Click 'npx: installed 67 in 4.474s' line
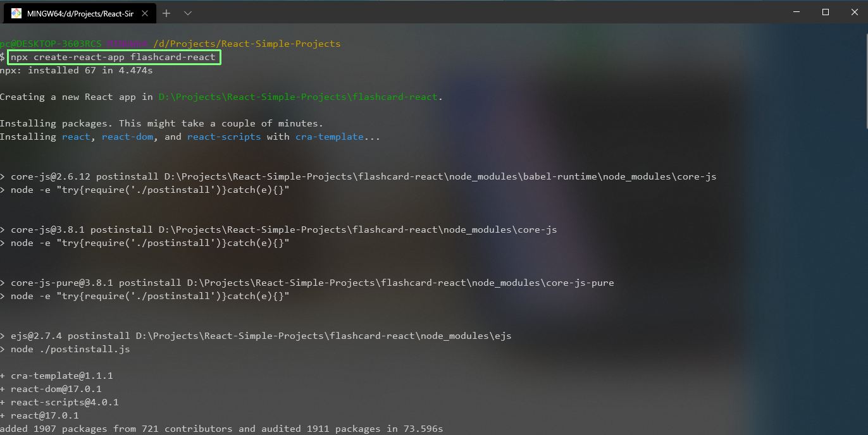The height and width of the screenshot is (435, 868). click(x=77, y=70)
